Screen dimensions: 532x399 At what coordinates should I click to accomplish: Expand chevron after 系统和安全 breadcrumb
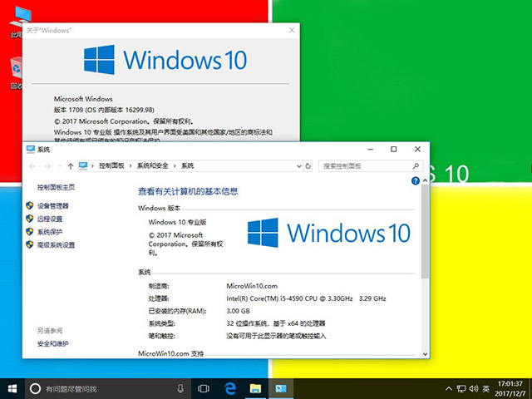(175, 166)
